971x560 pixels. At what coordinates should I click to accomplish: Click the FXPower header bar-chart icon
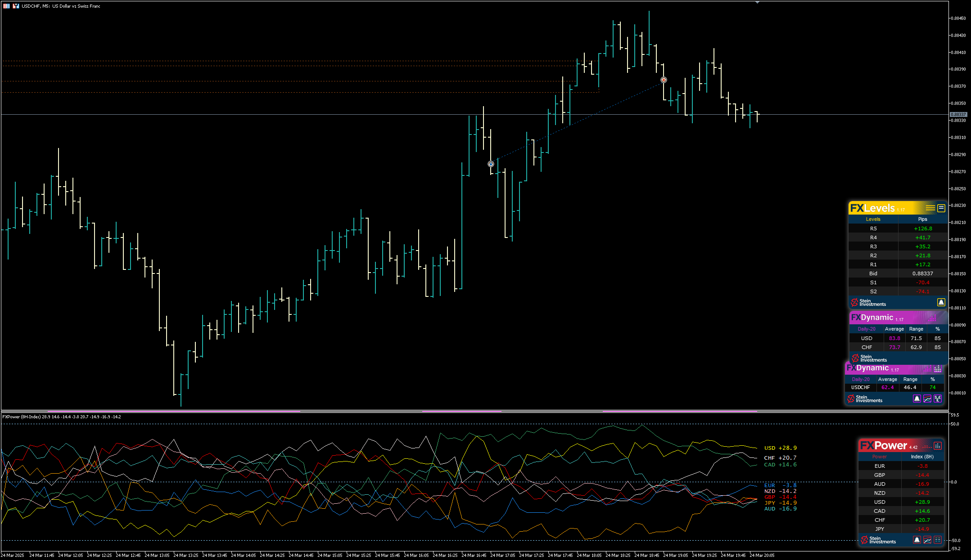click(937, 446)
